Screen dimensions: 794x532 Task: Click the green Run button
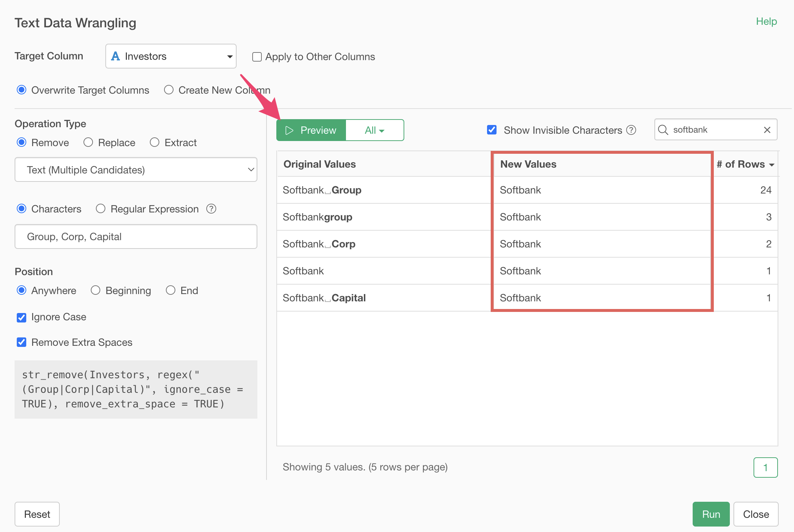coord(711,514)
